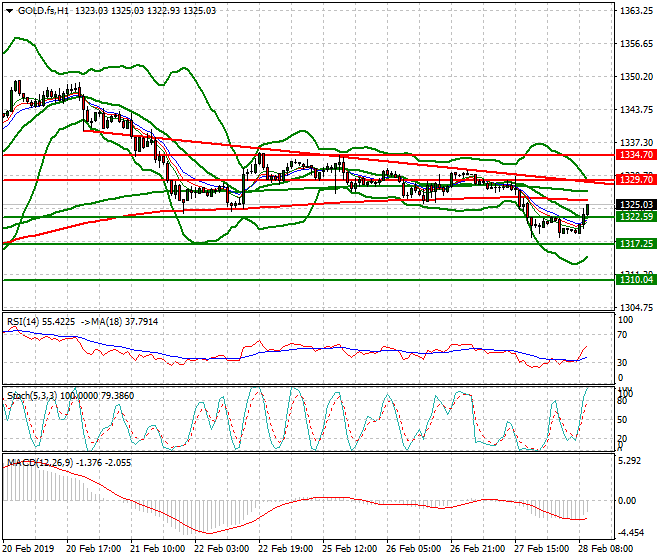Click the RSI(14) 55.4225 indicator label
The image size is (660, 560).
point(41,322)
